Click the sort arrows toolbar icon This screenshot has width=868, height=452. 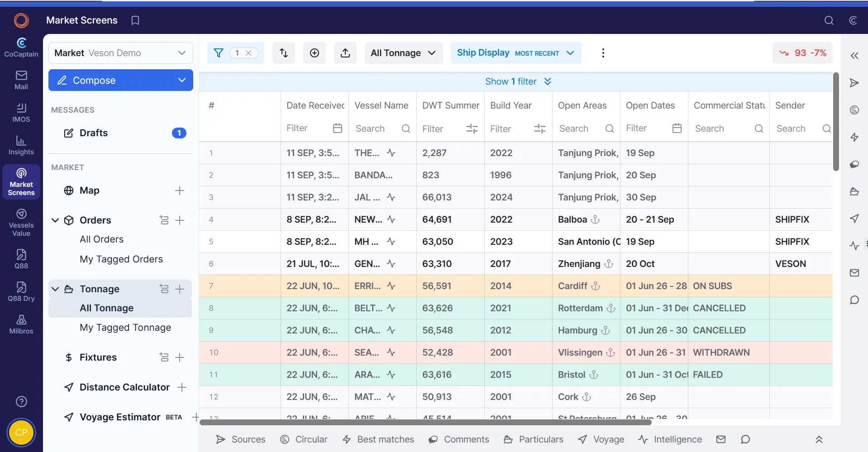click(284, 53)
